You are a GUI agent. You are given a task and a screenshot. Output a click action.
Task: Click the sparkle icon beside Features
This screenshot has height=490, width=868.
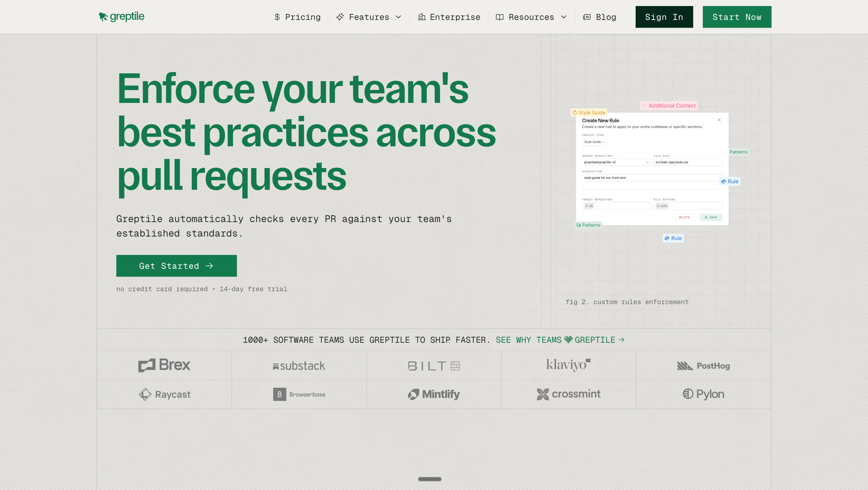click(340, 17)
